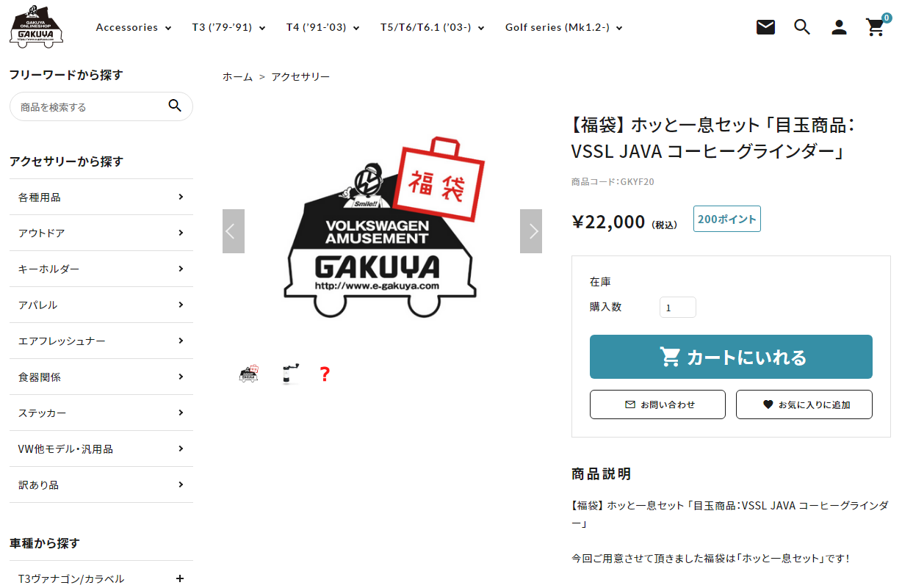Click the お気に入りに追加 favorite button
902x588 pixels.
click(x=804, y=404)
